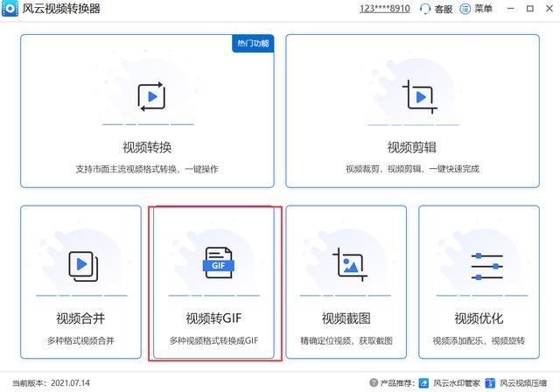This screenshot has width=560, height=392.
Task: Maximize the converter window
Action: pyautogui.click(x=530, y=9)
